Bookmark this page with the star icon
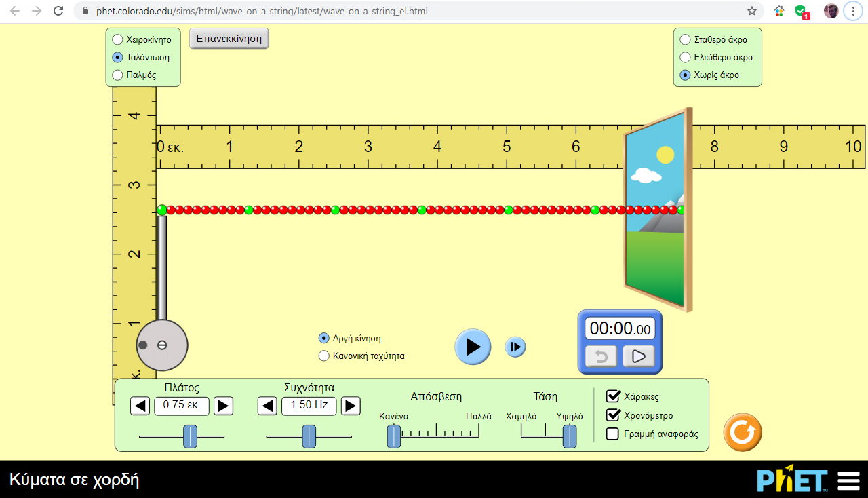The image size is (868, 498). coord(752,11)
